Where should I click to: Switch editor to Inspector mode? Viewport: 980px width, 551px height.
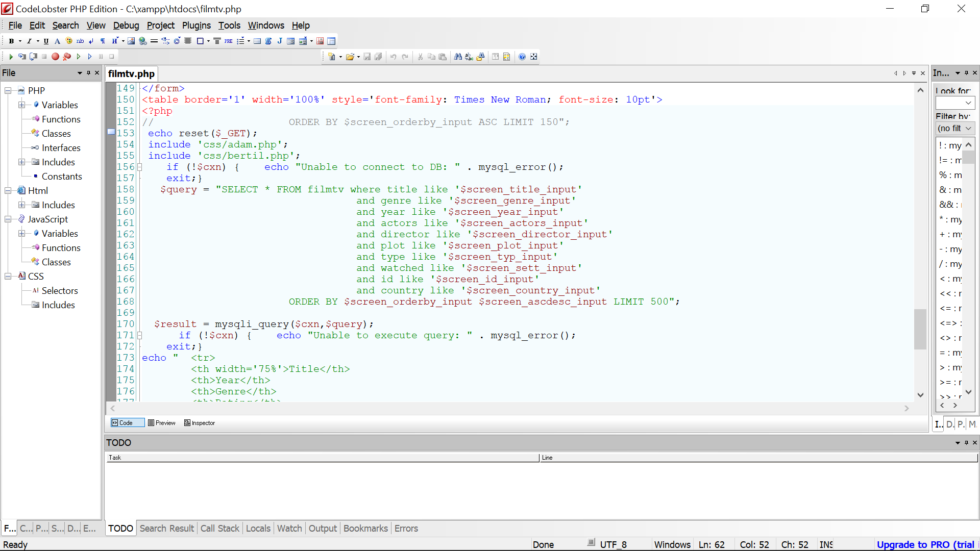[200, 423]
